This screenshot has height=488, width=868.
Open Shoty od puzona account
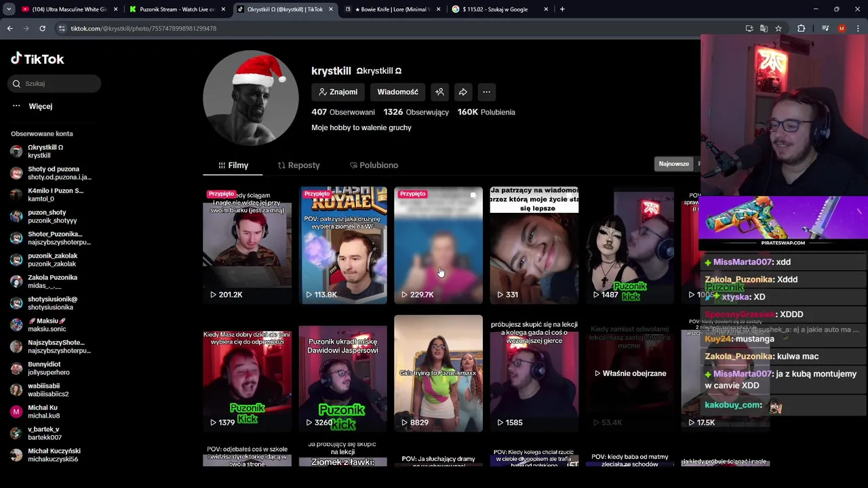point(51,173)
